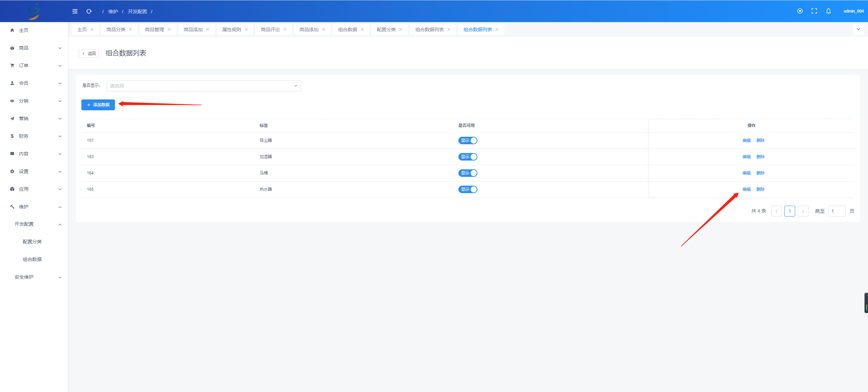The image size is (868, 392).
Task: Click the group icon for 分销
Action: [12, 101]
